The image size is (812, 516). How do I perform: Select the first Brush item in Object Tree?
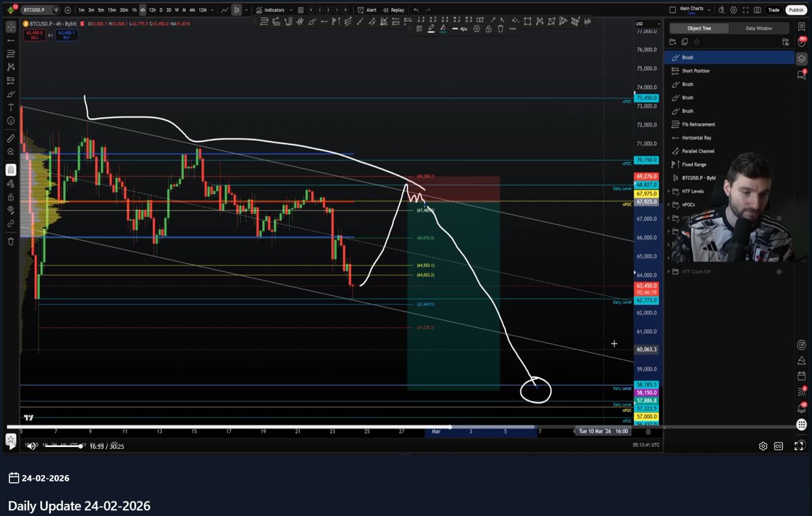pyautogui.click(x=729, y=58)
